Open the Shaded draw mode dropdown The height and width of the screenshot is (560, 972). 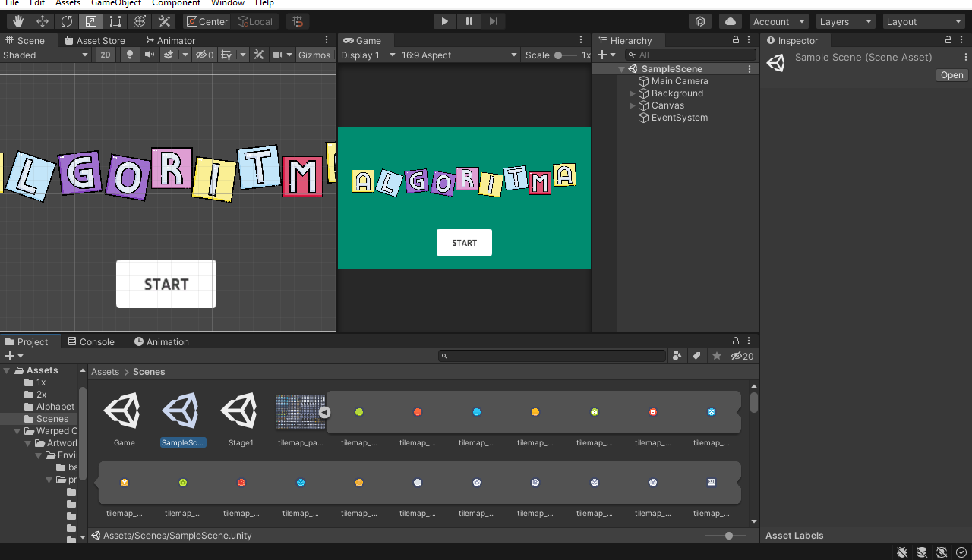click(46, 55)
